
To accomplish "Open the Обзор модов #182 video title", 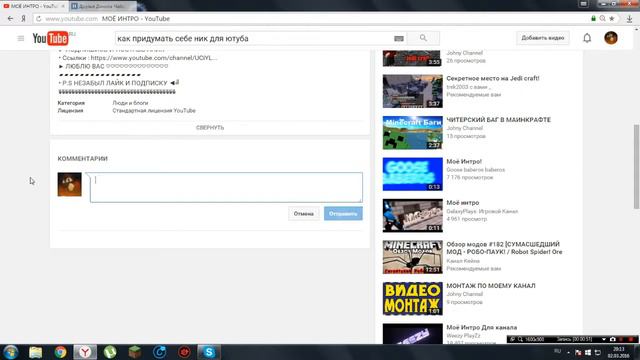I will (x=504, y=248).
